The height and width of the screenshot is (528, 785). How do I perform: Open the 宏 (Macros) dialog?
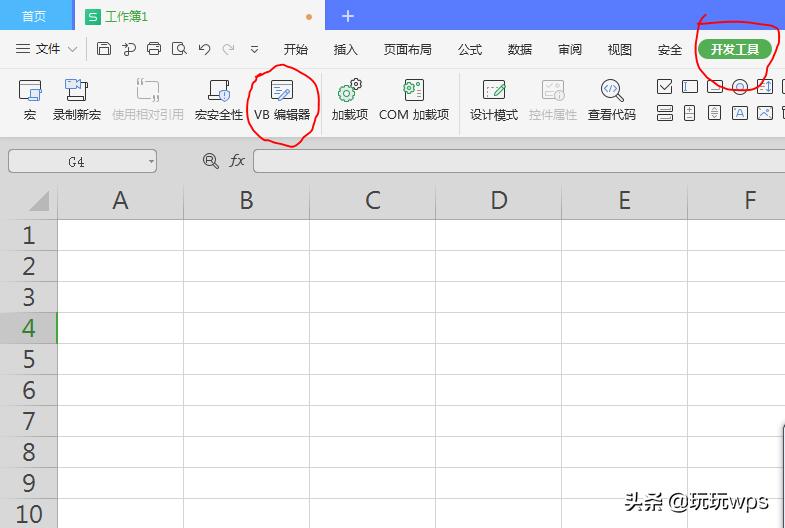pyautogui.click(x=30, y=99)
